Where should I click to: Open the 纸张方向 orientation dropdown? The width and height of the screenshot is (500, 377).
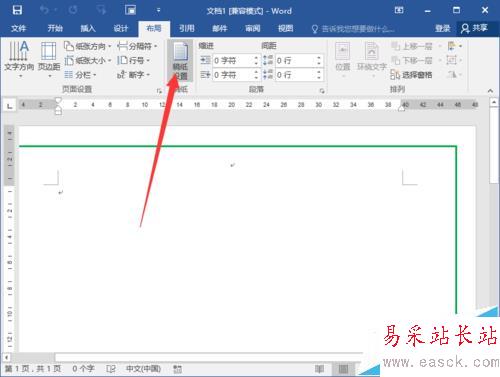[88, 46]
